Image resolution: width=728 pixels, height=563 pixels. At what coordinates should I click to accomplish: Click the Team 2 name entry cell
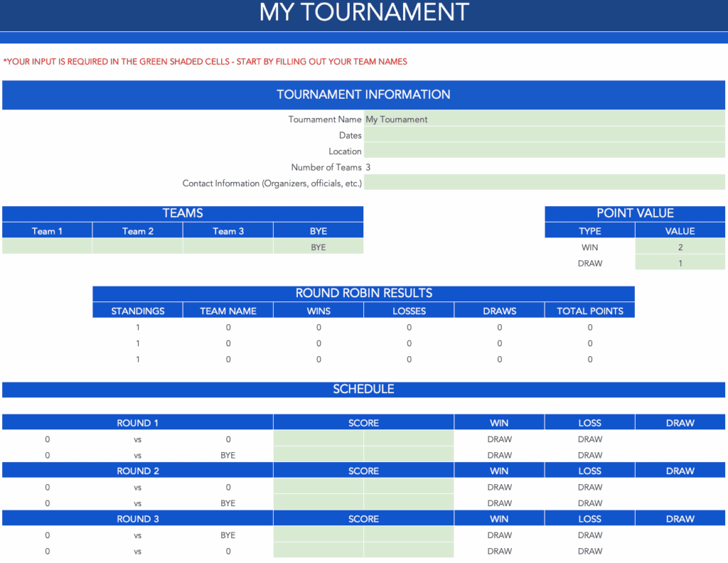[x=137, y=247]
